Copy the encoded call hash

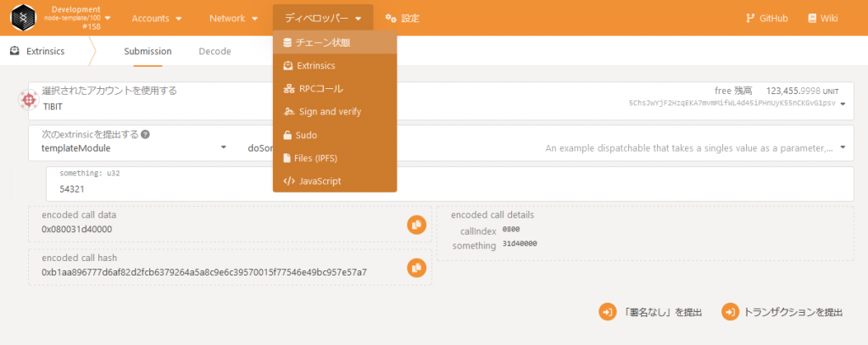coord(415,267)
